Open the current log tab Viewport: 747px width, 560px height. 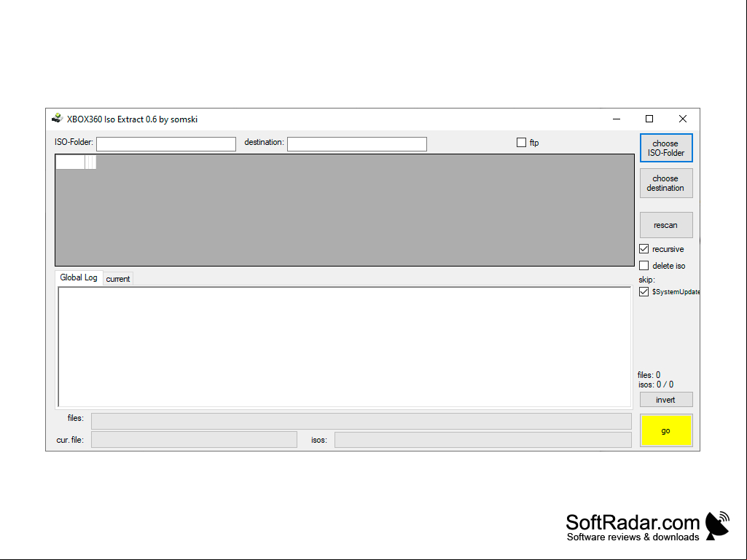117,279
